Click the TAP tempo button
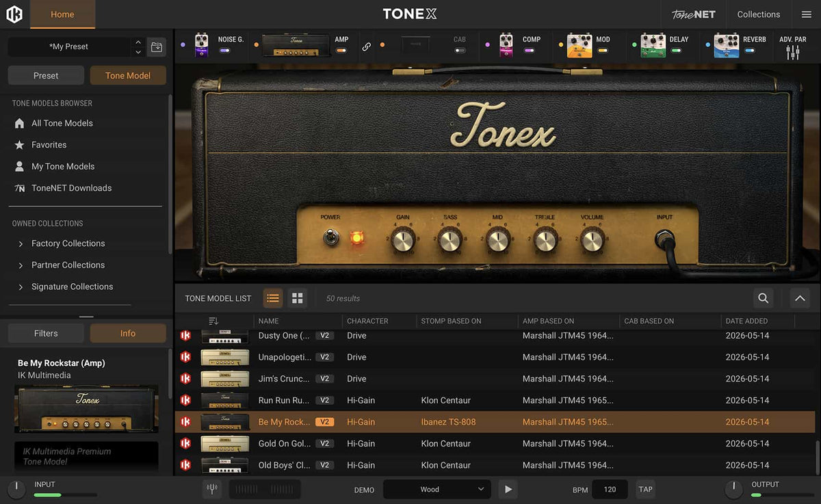821x504 pixels. point(645,489)
